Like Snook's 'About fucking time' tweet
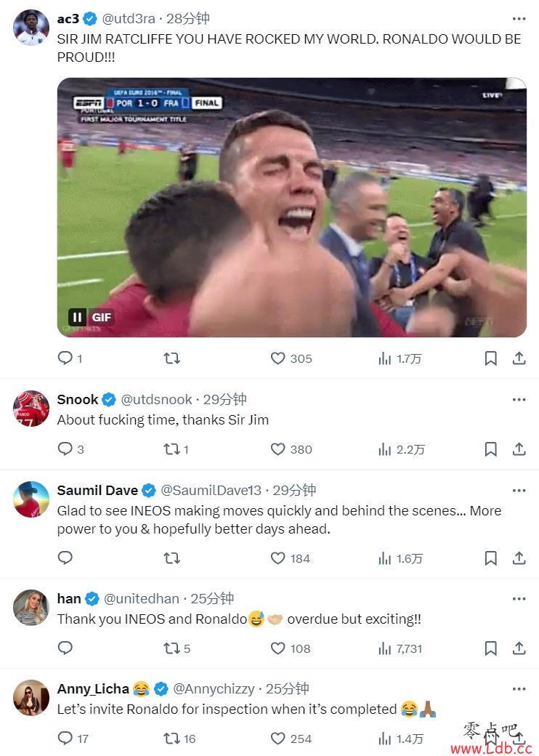 coord(277,449)
